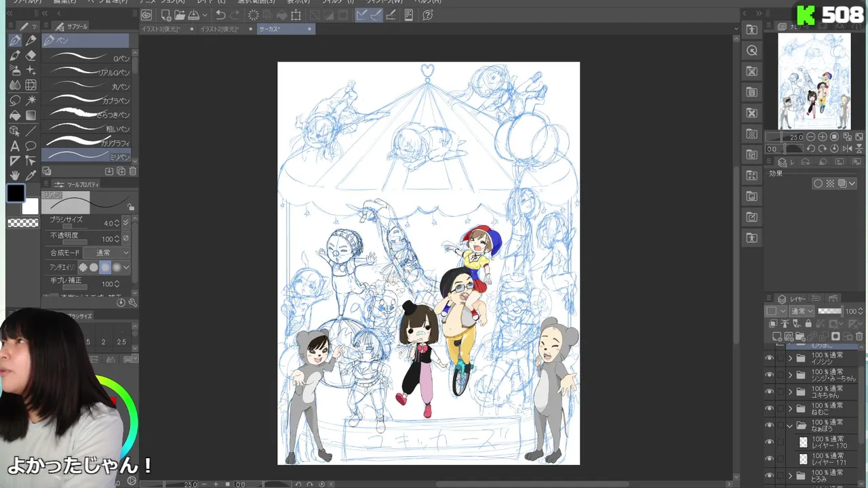
Task: Select the Gradient tool
Action: pyautogui.click(x=31, y=115)
